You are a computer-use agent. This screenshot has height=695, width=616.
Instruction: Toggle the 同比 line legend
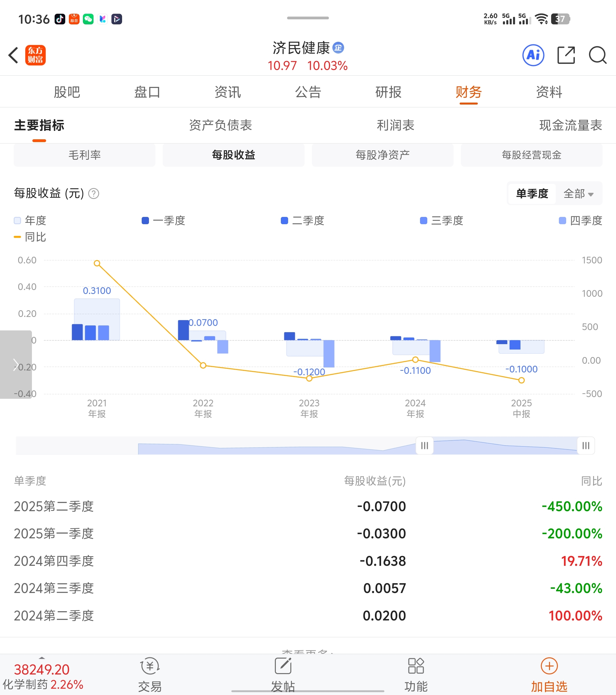click(x=30, y=237)
